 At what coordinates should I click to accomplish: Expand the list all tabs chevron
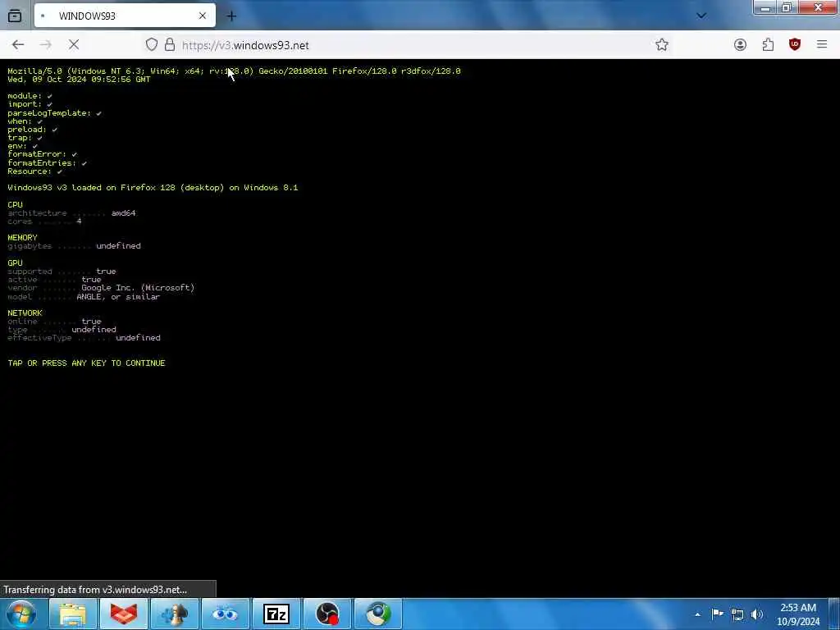point(701,16)
